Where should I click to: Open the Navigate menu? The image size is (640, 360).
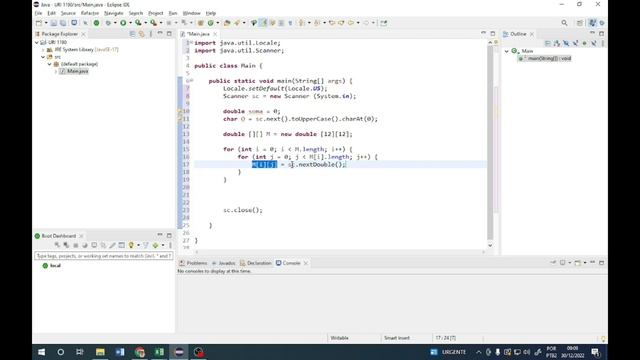(x=114, y=13)
